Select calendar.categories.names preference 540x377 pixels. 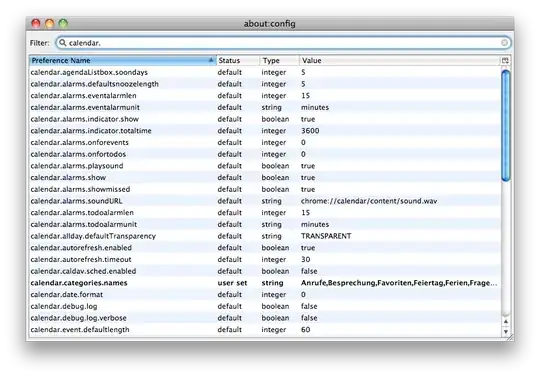(265, 283)
